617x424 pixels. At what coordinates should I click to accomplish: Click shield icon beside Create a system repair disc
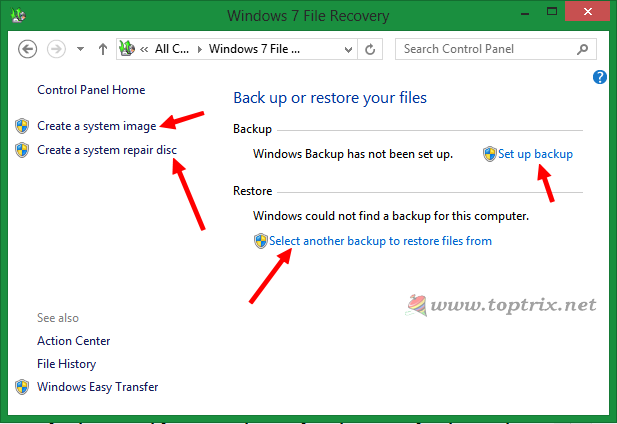pos(22,150)
